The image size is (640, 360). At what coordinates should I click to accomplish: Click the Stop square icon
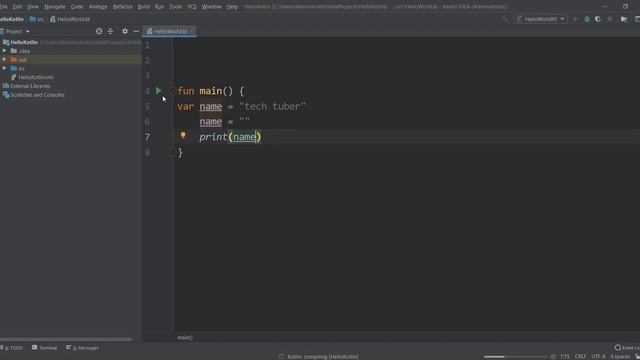point(610,19)
